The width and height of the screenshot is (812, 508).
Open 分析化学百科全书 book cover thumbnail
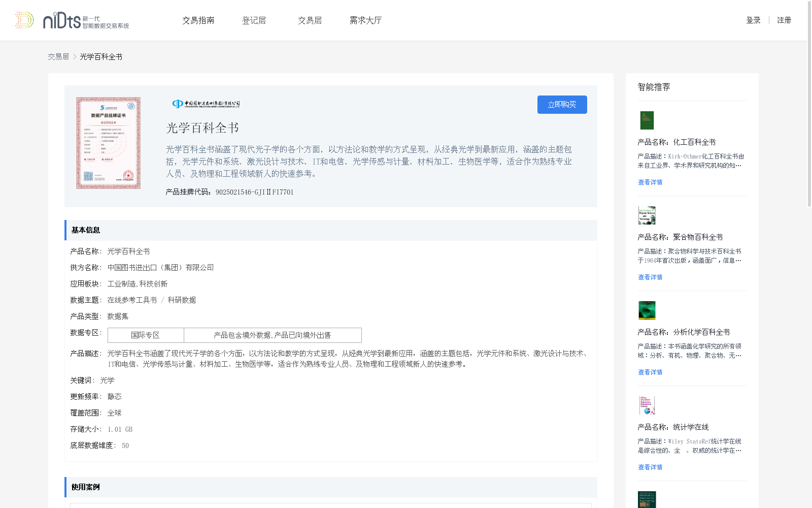click(647, 310)
